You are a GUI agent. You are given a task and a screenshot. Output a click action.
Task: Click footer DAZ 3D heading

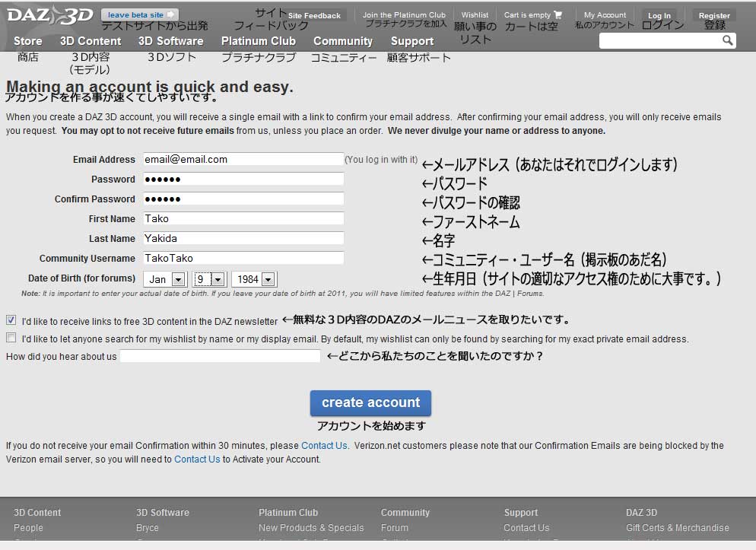pos(641,513)
